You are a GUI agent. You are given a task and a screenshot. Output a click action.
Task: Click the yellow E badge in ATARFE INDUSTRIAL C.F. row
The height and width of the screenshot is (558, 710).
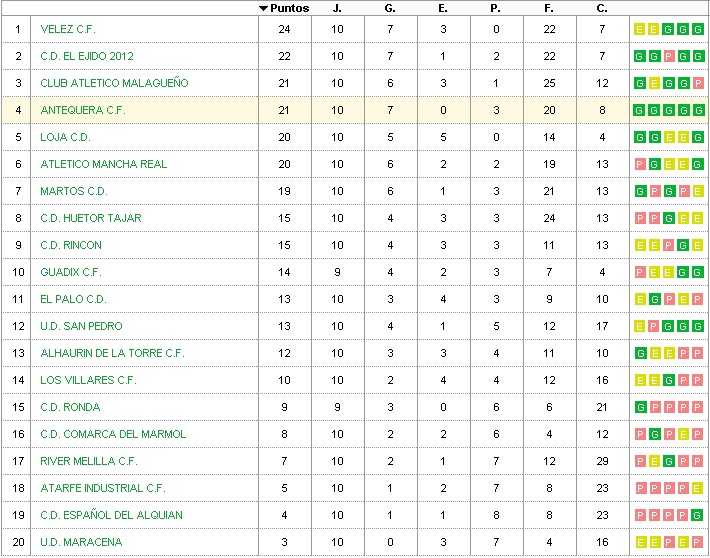pos(696,488)
